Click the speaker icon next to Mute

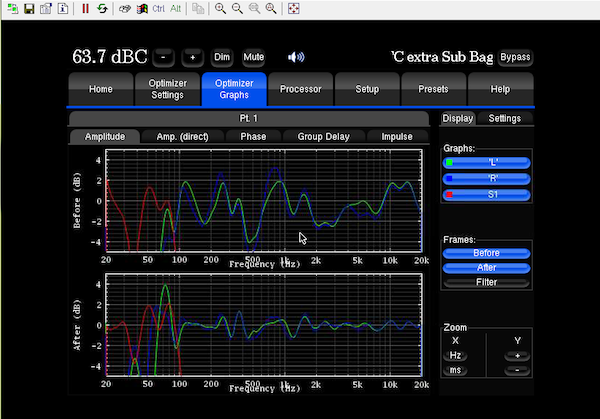pyautogui.click(x=296, y=57)
